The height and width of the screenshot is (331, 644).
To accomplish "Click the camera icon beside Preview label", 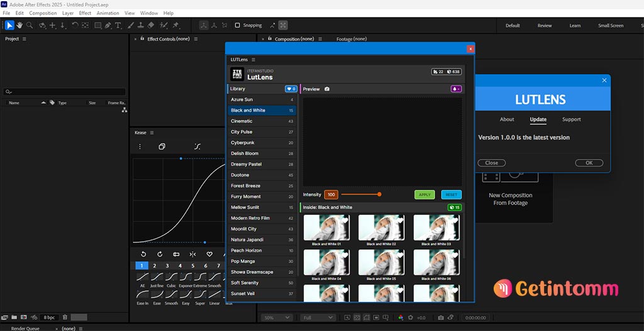I will (327, 89).
